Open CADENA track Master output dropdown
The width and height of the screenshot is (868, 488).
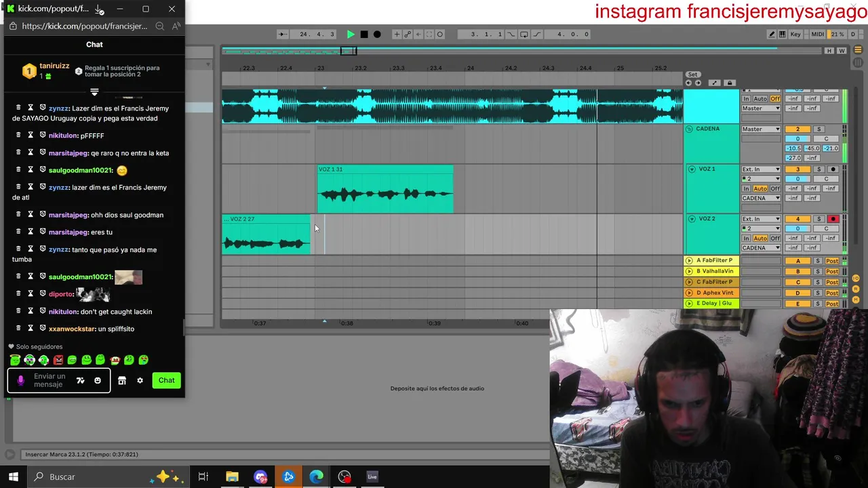click(x=761, y=129)
